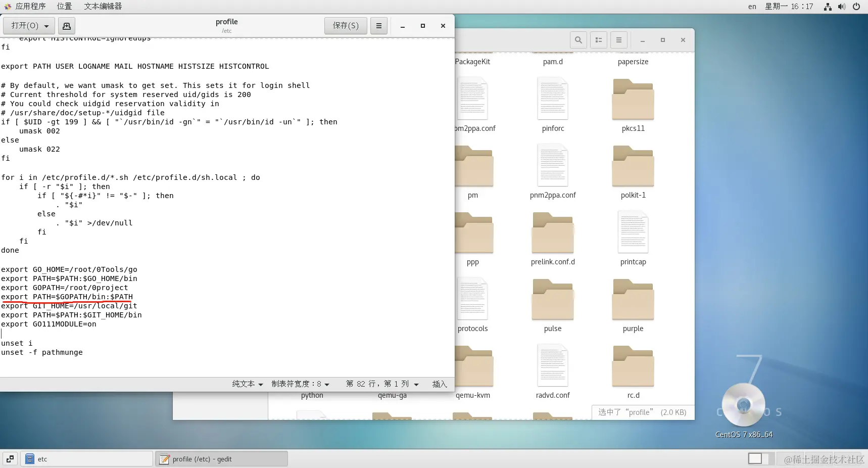The width and height of the screenshot is (868, 468).
Task: Click the 'umask 002' line in editor
Action: (39, 131)
